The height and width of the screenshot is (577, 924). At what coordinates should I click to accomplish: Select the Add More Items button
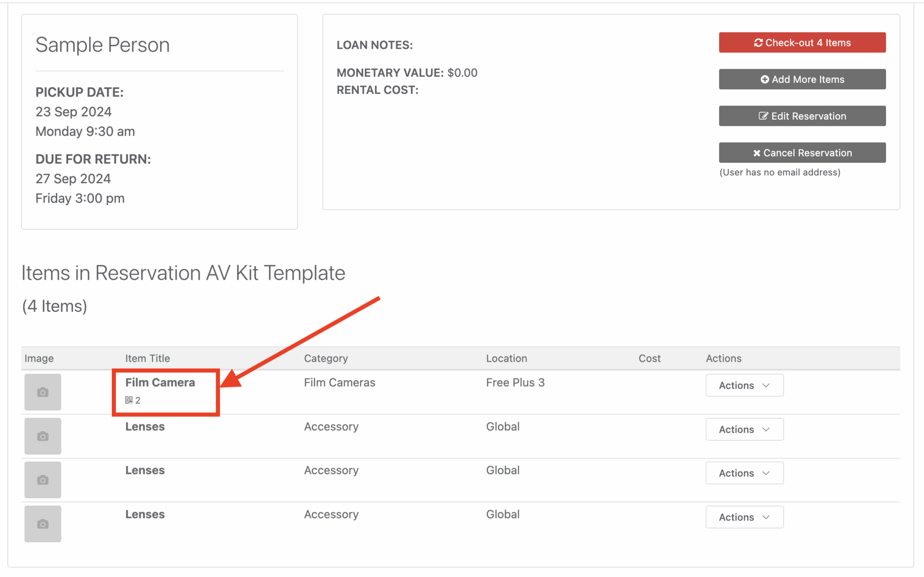[x=802, y=79]
